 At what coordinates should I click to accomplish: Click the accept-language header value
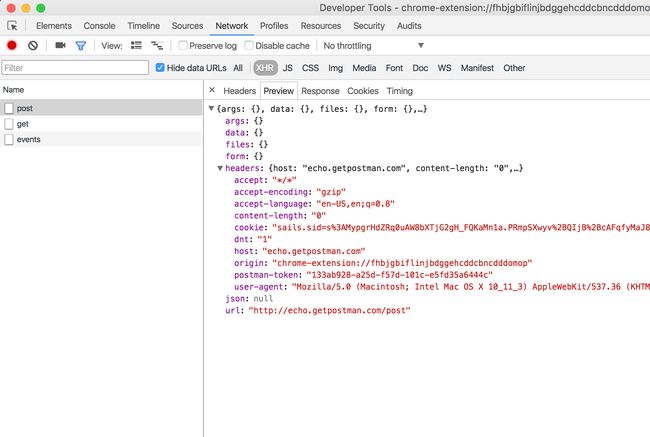click(x=355, y=204)
